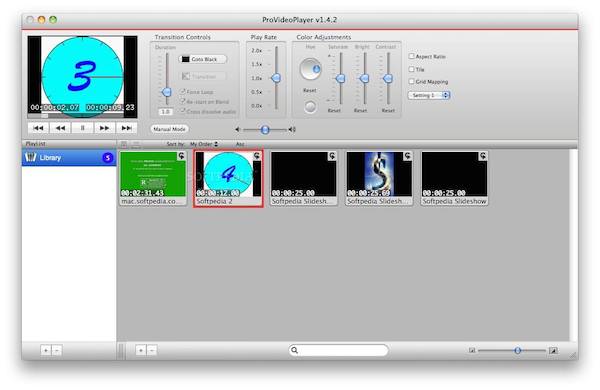Click the splitter handle beside playlist pane
The image size is (600, 390).
121,350
